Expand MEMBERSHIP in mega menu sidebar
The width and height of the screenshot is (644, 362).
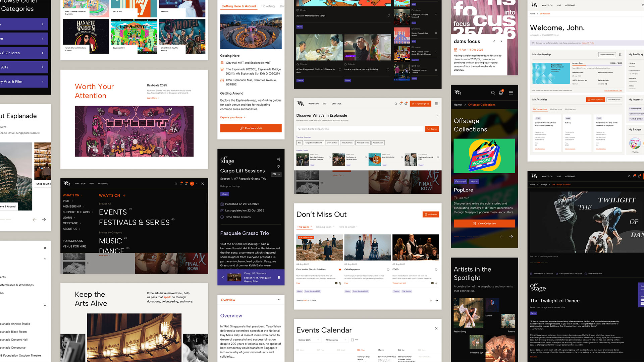tap(73, 206)
